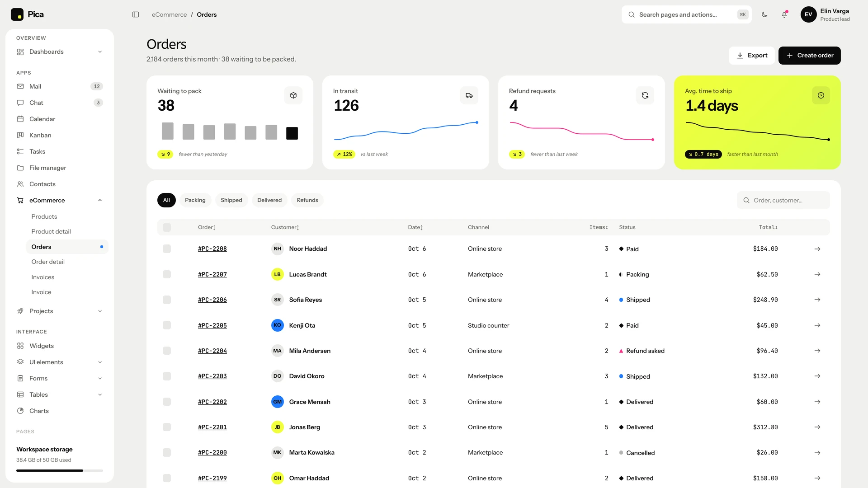The height and width of the screenshot is (488, 868).
Task: Check the box for Kenji Ota order
Action: 167,325
